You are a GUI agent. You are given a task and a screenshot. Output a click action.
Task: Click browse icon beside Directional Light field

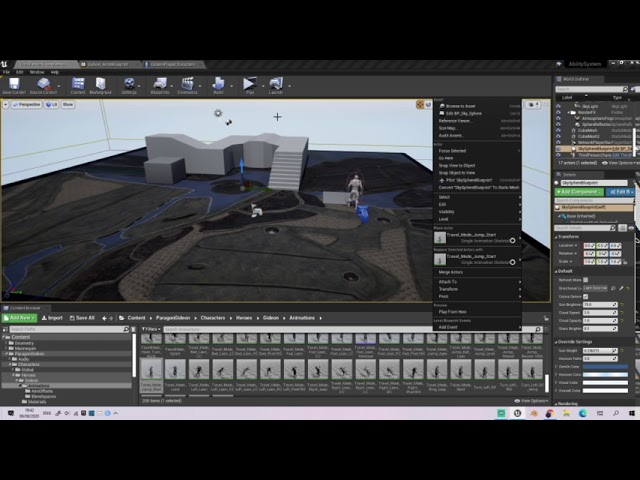(613, 288)
